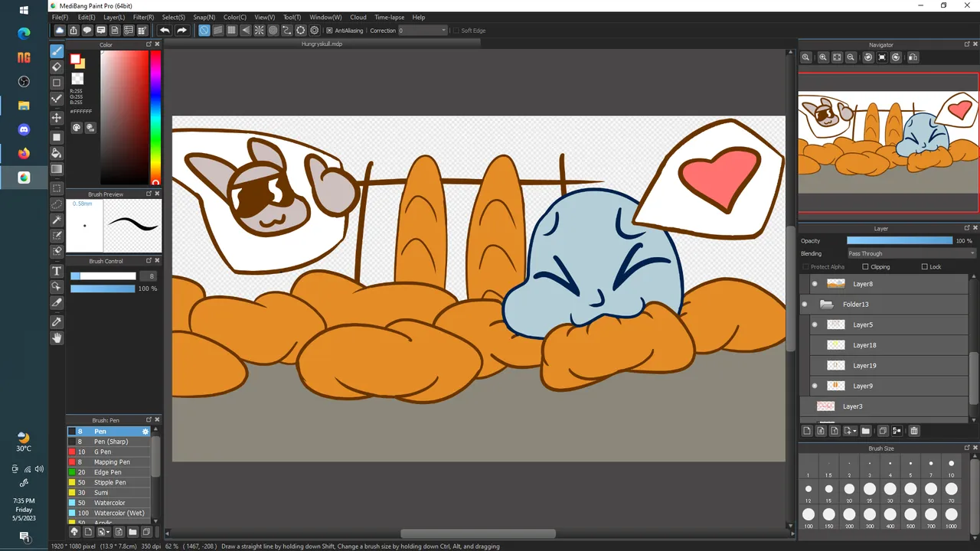Image resolution: width=980 pixels, height=551 pixels.
Task: Adjust the layer Opacity slider
Action: tap(899, 240)
